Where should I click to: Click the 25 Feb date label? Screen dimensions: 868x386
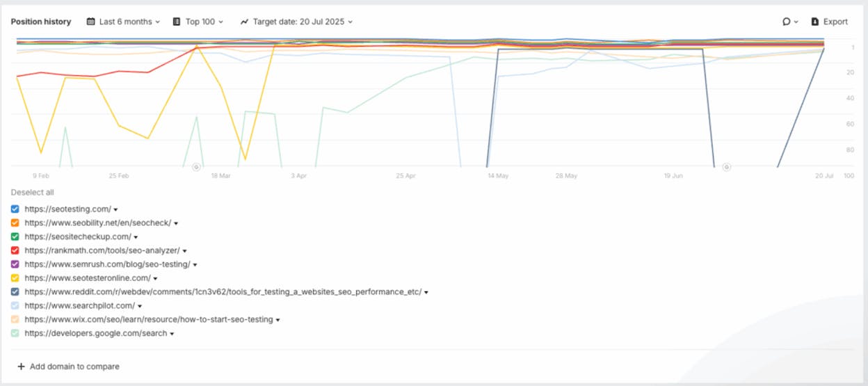(x=119, y=176)
